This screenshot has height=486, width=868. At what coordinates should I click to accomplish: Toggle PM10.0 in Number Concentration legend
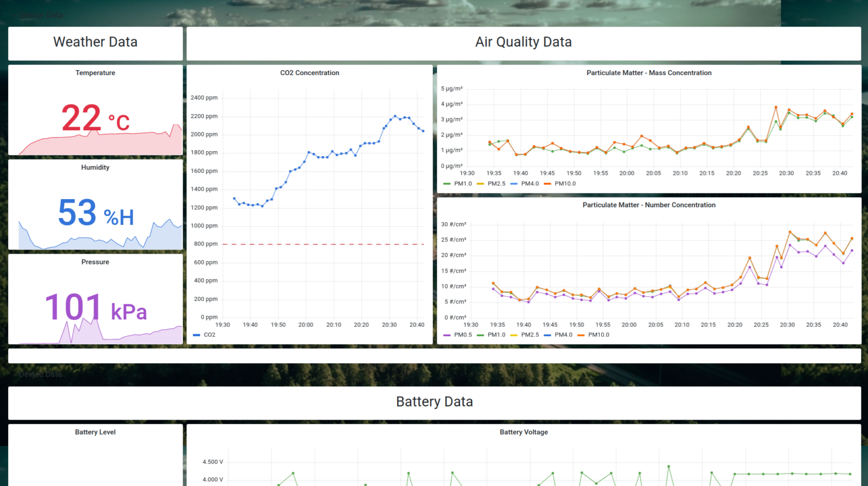tap(598, 335)
